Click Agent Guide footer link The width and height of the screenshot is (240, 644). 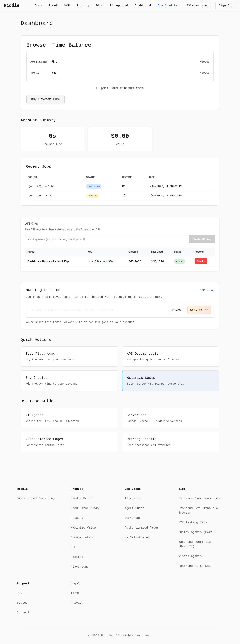tap(134, 508)
